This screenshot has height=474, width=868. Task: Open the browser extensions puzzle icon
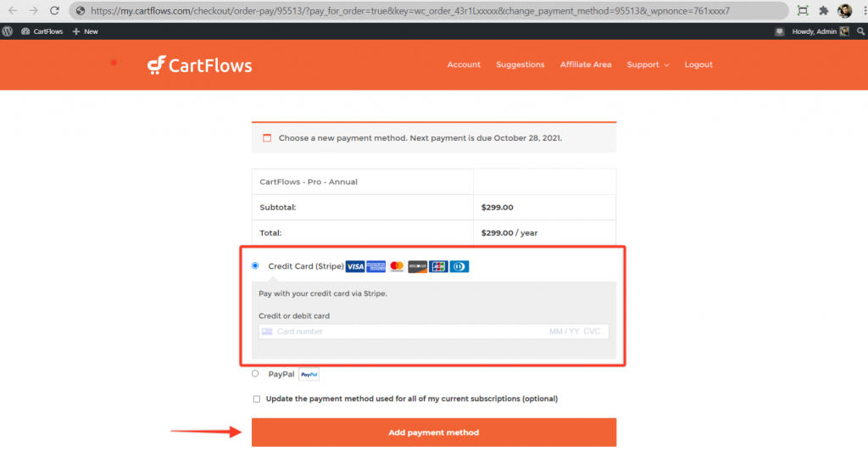(x=823, y=11)
